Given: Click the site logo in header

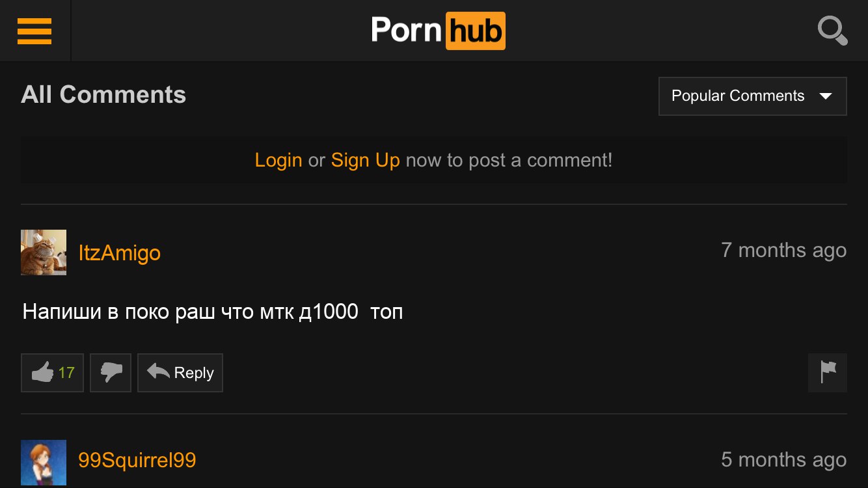Looking at the screenshot, I should [438, 31].
